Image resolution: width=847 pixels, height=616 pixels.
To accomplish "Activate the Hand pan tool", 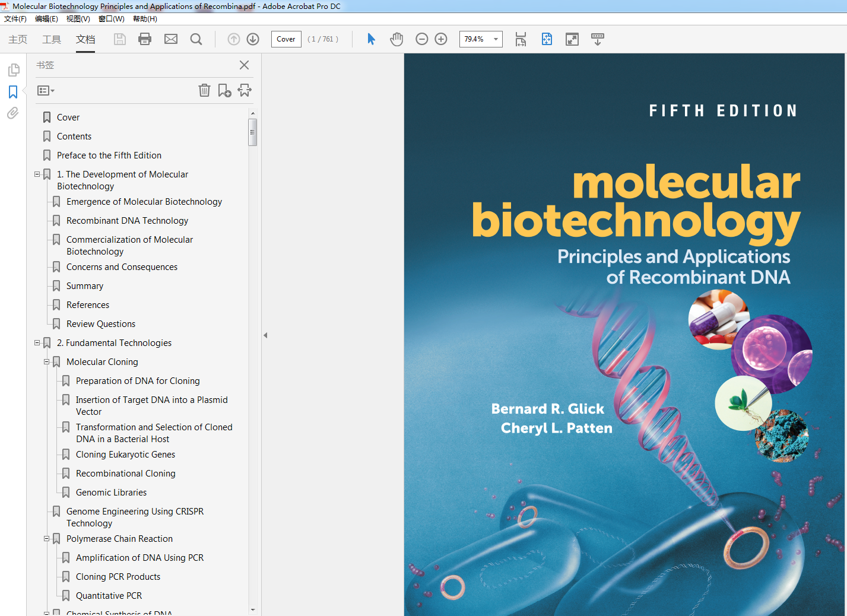I will (396, 39).
